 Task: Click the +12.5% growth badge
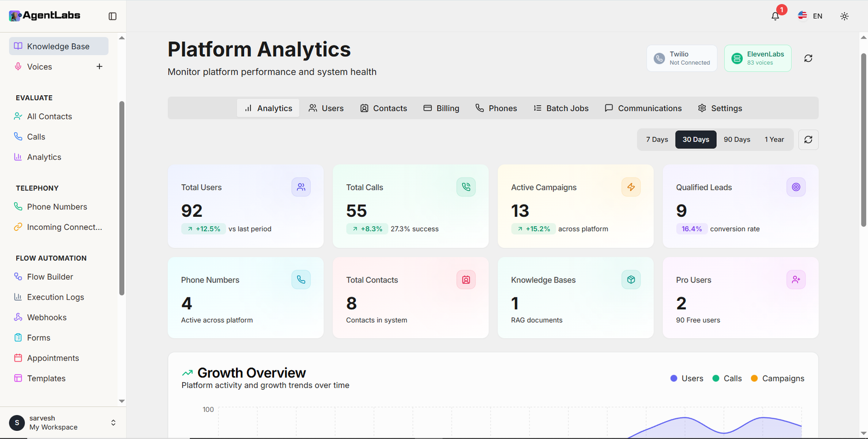click(x=203, y=229)
